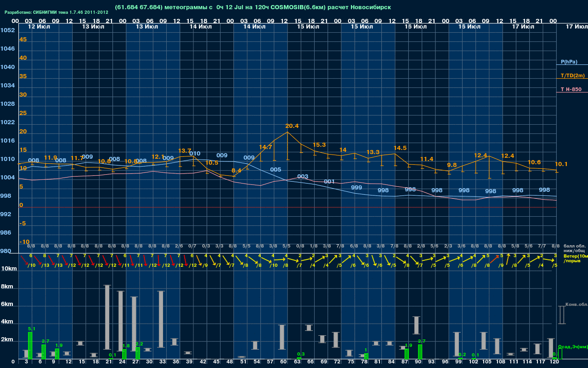Click the Конв.обл. legend label
The height and width of the screenshot is (368, 588).
point(576,305)
